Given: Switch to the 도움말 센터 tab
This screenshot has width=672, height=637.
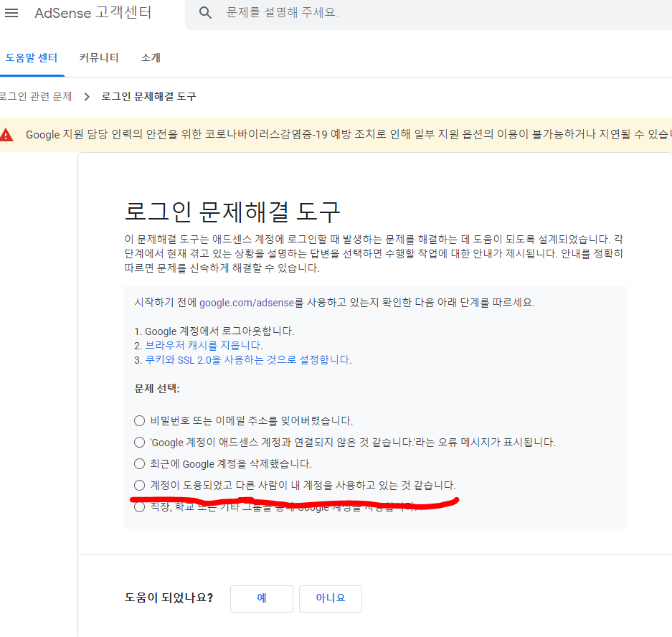Looking at the screenshot, I should (32, 58).
